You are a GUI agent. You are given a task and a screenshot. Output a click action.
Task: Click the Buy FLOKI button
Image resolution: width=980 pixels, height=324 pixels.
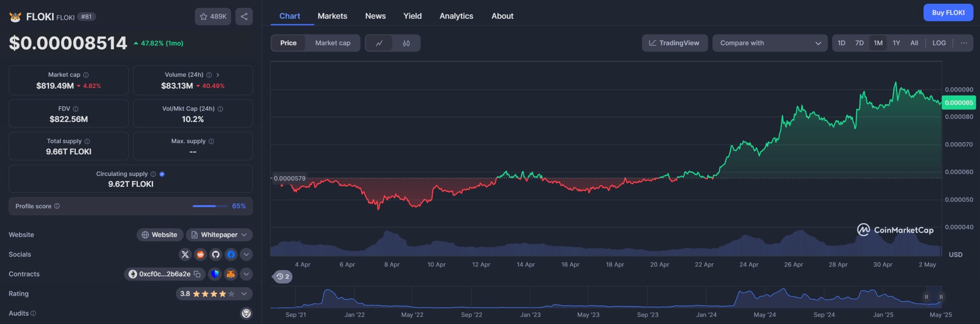[x=948, y=13]
